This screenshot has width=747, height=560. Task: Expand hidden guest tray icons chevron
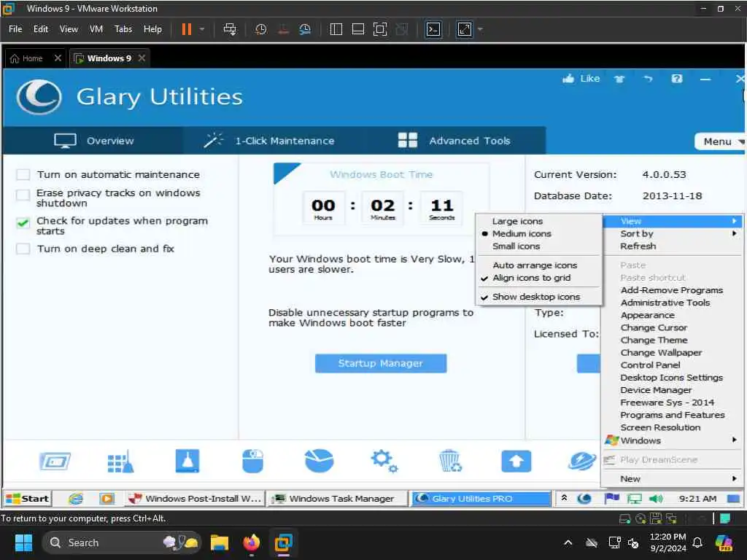coord(564,498)
